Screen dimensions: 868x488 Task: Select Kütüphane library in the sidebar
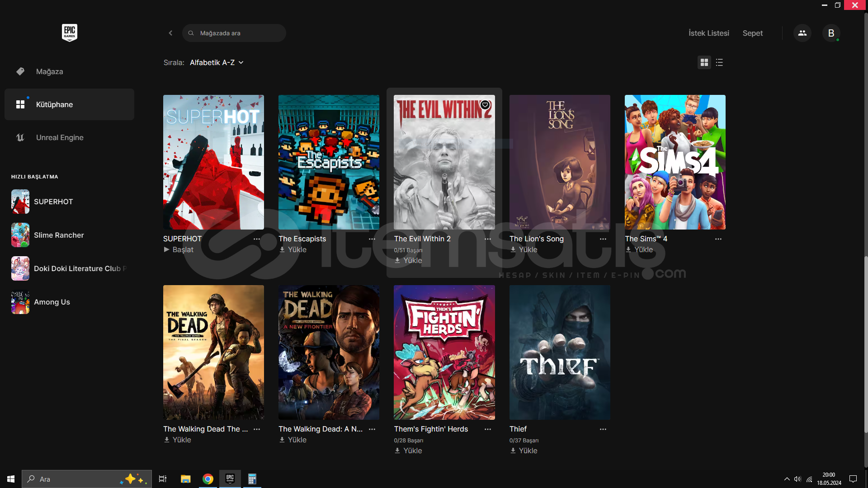(69, 104)
